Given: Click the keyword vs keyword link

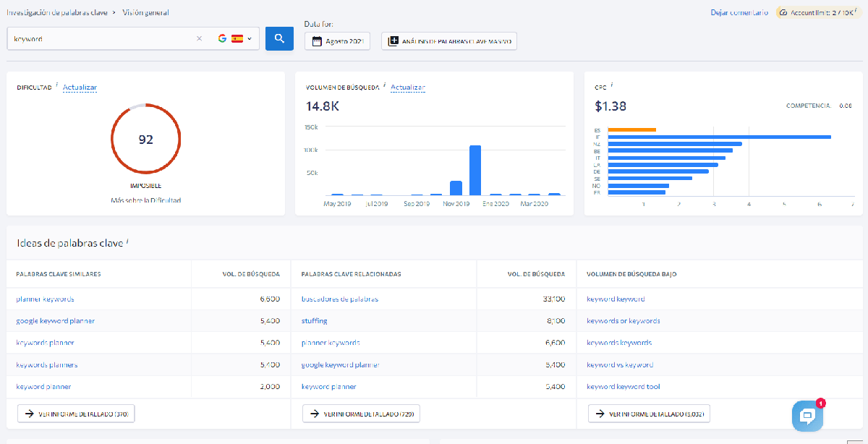Looking at the screenshot, I should pos(620,365).
